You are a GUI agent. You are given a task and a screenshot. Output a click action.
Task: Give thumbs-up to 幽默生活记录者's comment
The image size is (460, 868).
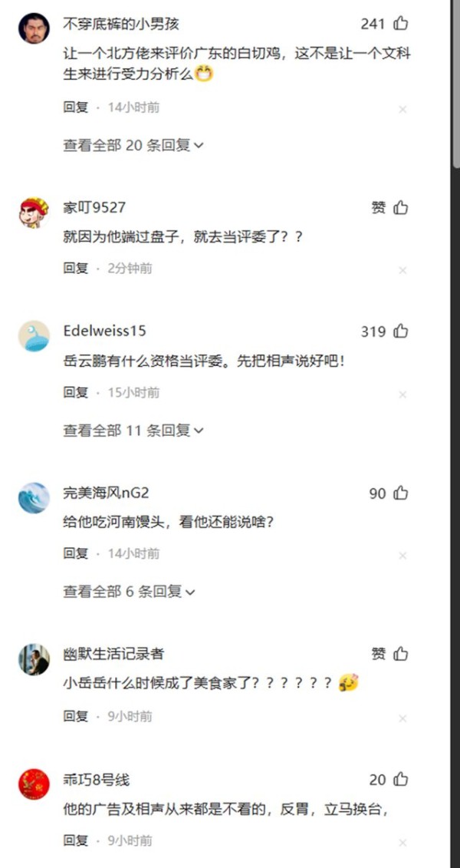click(401, 654)
